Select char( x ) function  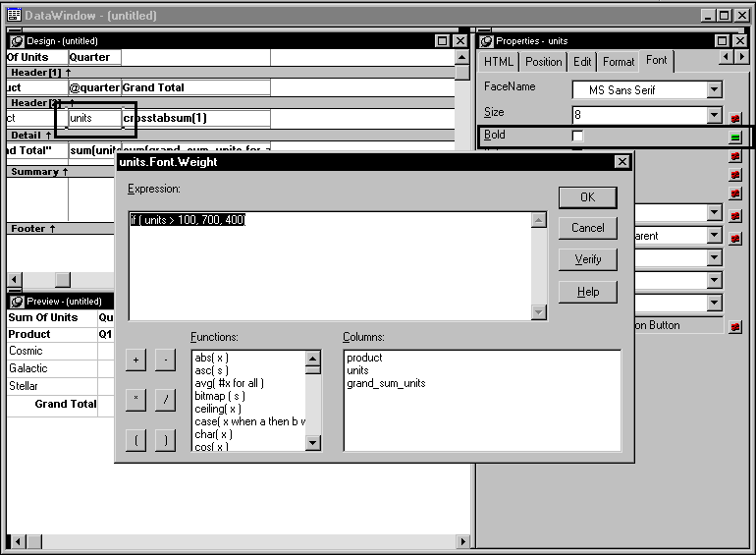(214, 434)
